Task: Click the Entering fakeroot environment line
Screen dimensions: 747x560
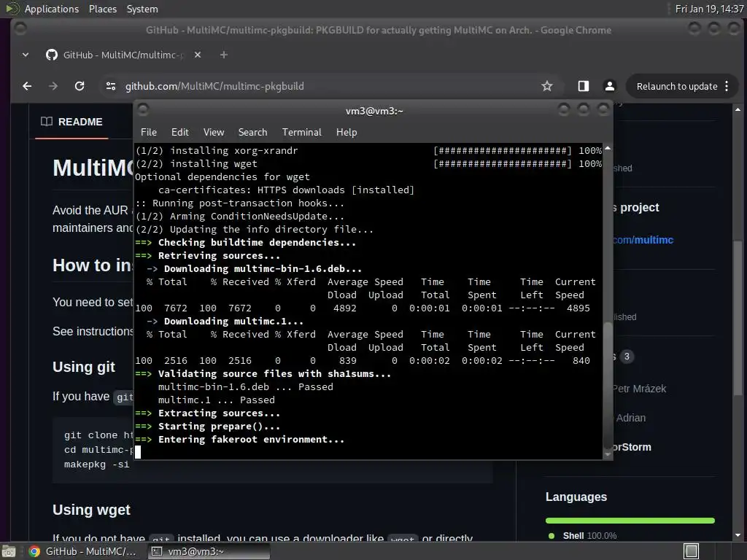Action: 239,440
